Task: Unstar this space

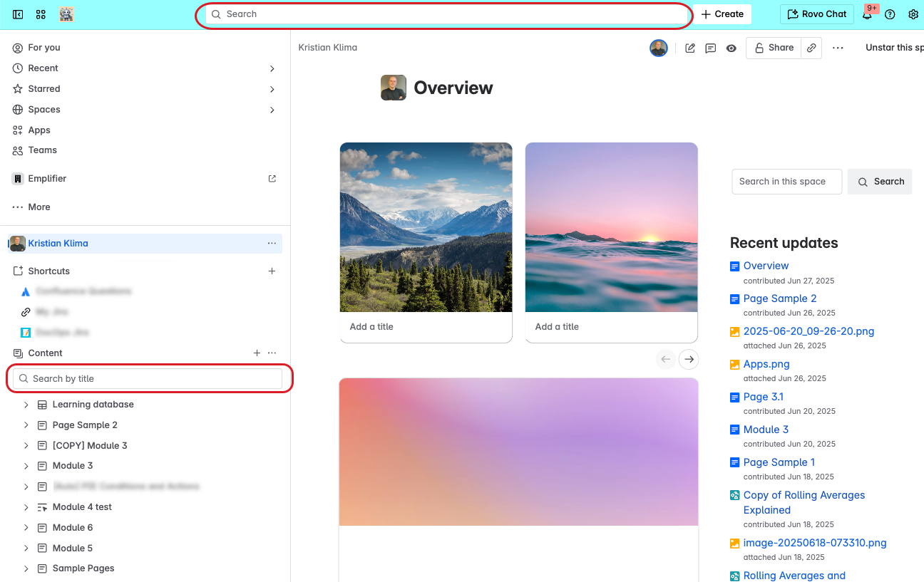Action: 893,48
